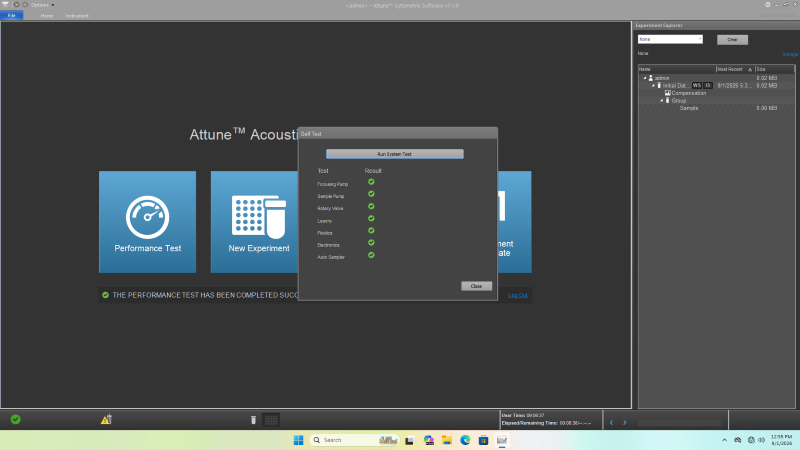
Task: Open the Options dropdown in title bar
Action: (42, 5)
